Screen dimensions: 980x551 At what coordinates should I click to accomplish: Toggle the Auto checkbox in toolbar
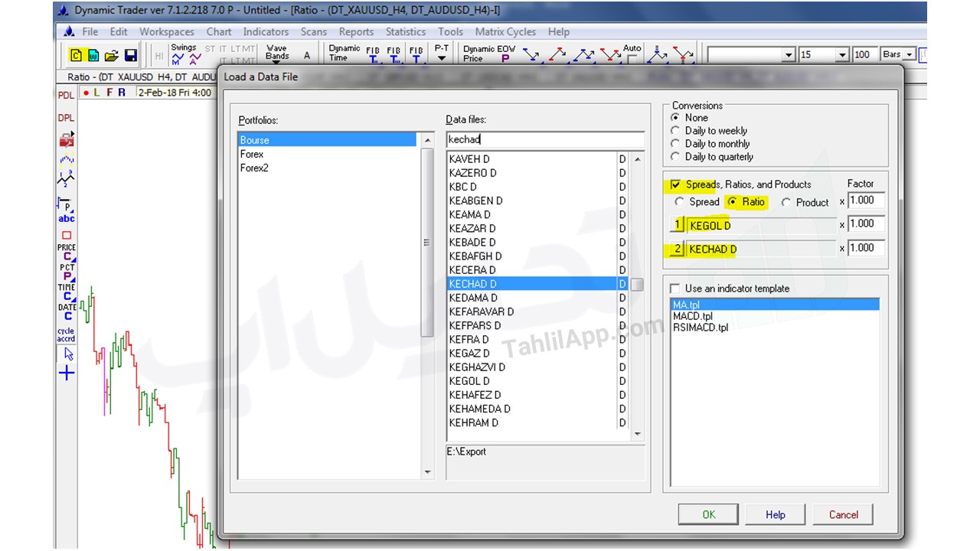click(x=632, y=60)
